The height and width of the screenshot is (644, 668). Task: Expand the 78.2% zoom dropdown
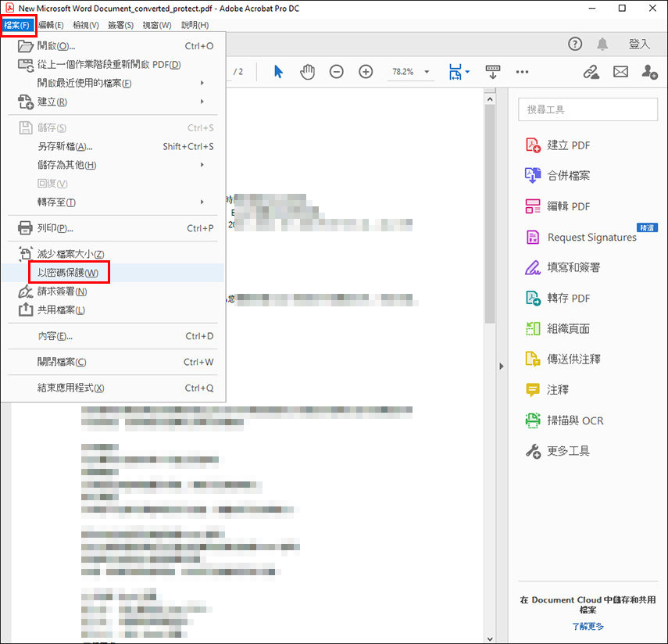[x=427, y=72]
